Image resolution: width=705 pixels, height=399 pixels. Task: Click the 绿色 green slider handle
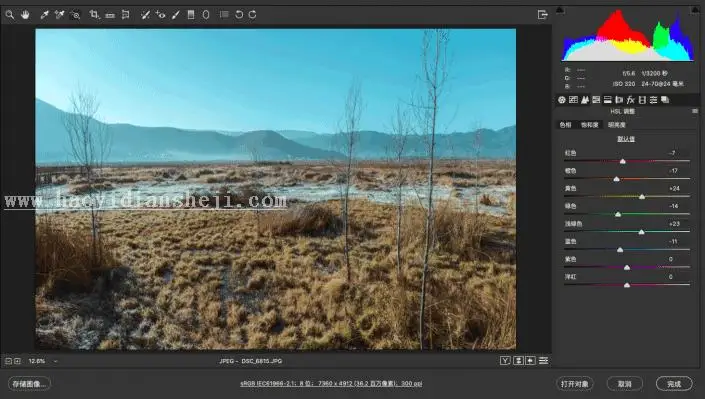[x=618, y=214]
